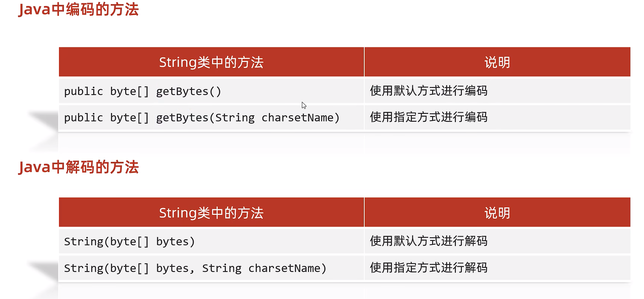Select decoding table's "String类中的方法" header cell

tap(211, 213)
